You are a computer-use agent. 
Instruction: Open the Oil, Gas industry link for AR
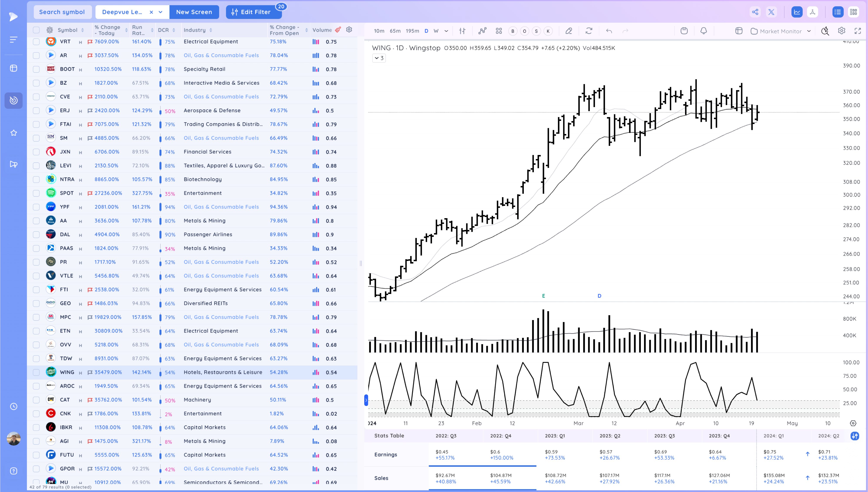pos(221,55)
